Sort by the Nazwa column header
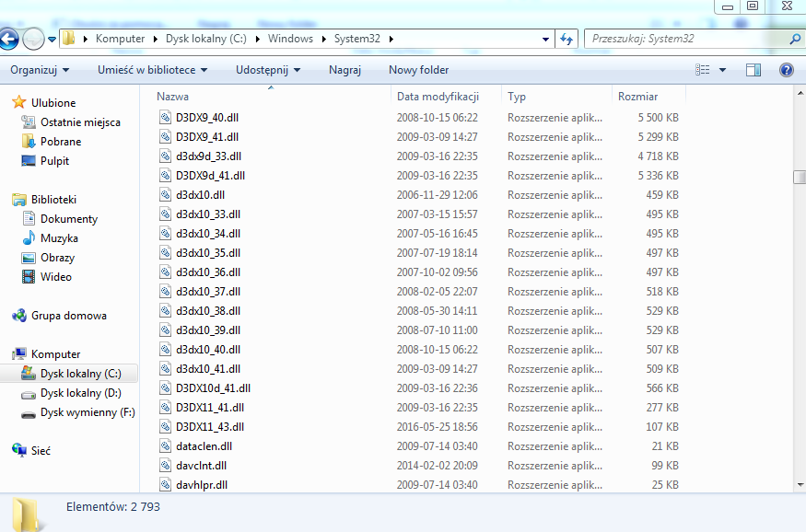806x532 pixels. [273, 97]
